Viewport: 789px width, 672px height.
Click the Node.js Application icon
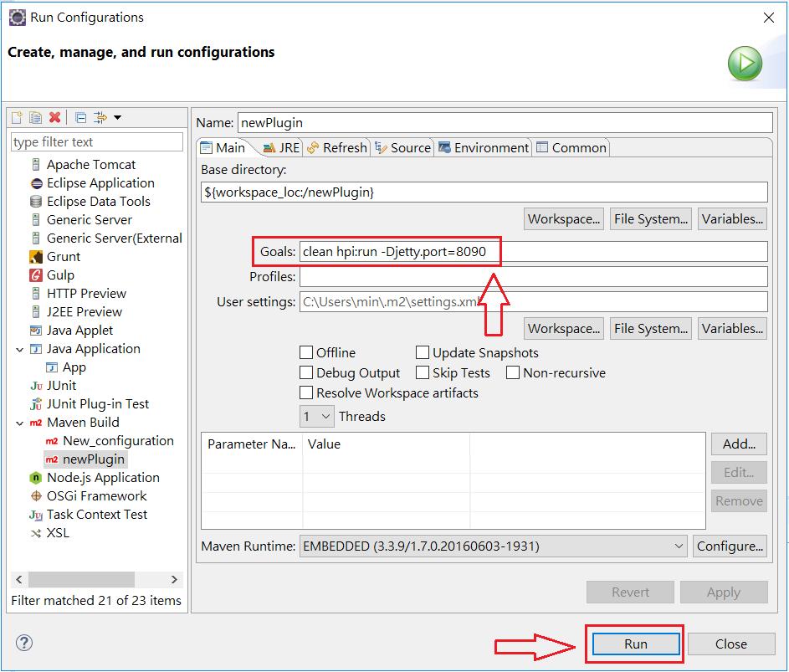click(36, 478)
